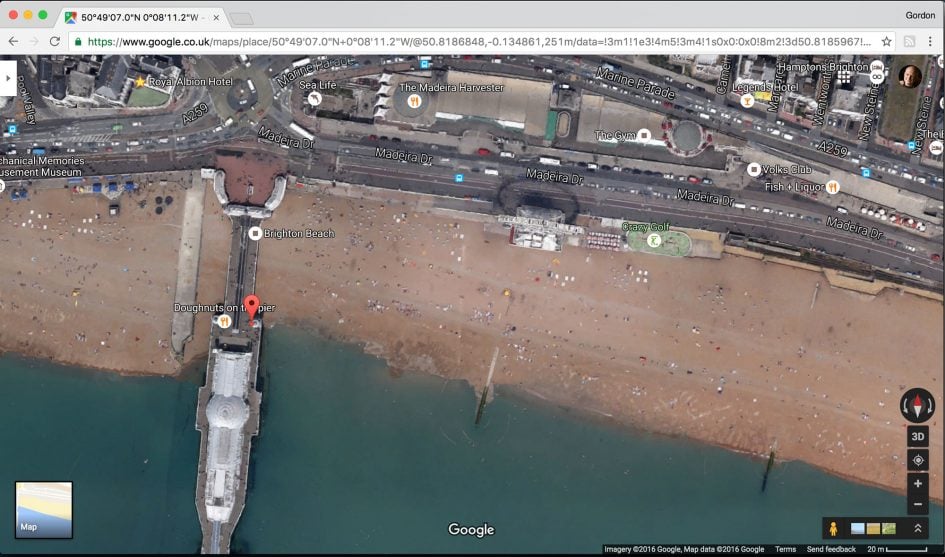
Task: Click the Doughnuts on the pier restaurant icon
Action: click(x=224, y=321)
